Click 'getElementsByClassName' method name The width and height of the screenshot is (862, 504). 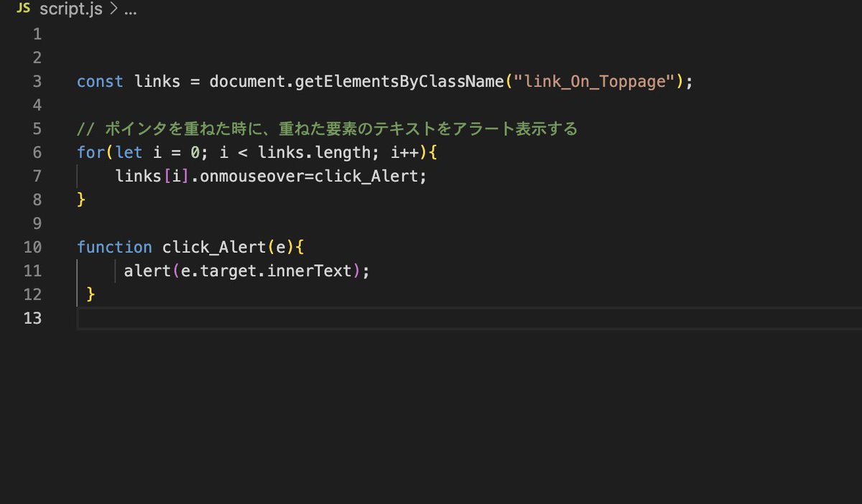tap(400, 82)
